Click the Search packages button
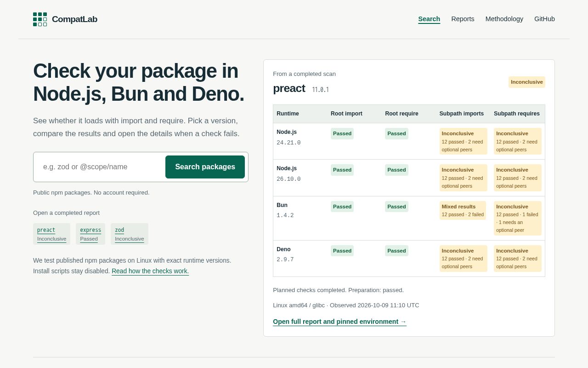The image size is (588, 368). point(205,167)
